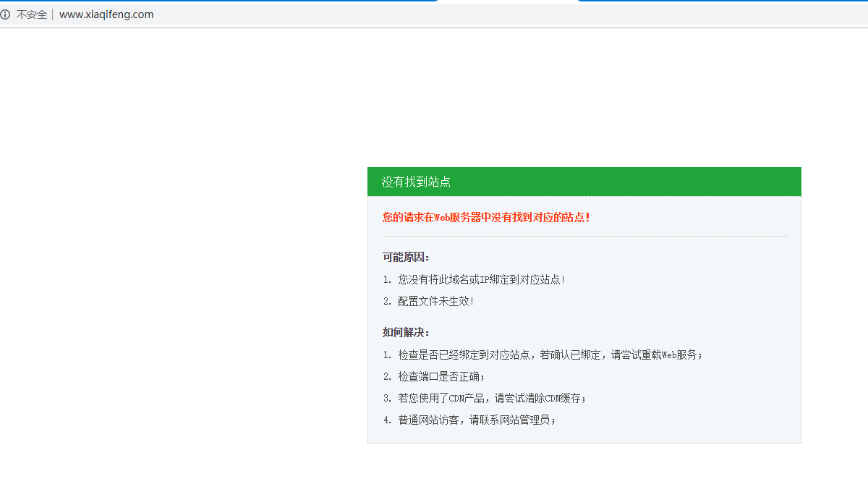
Task: Click the 不安全 security label
Action: pos(32,14)
